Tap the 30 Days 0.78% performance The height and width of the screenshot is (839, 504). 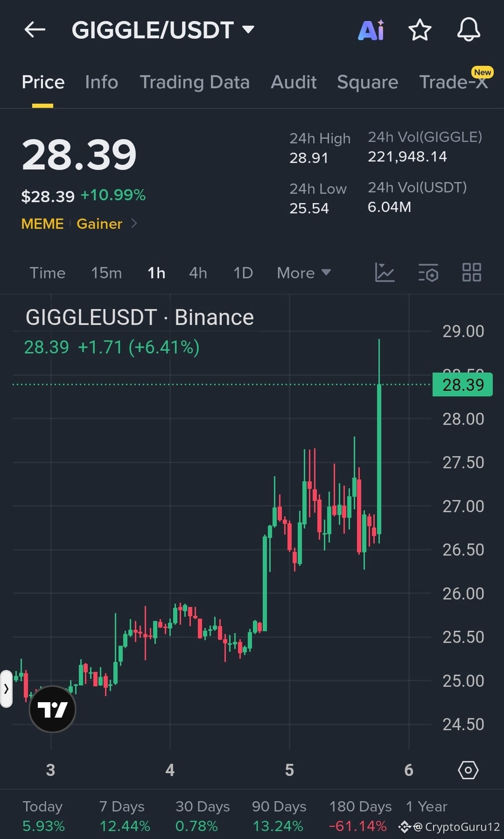[x=203, y=816]
